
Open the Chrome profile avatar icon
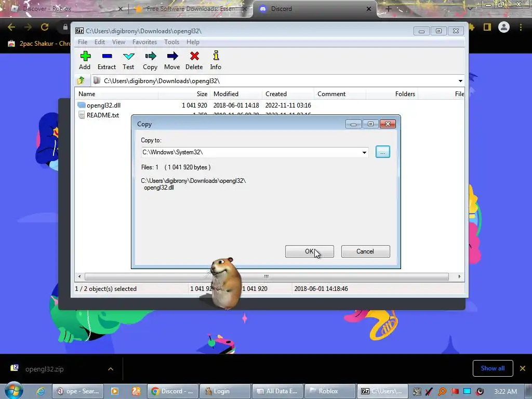(x=504, y=27)
